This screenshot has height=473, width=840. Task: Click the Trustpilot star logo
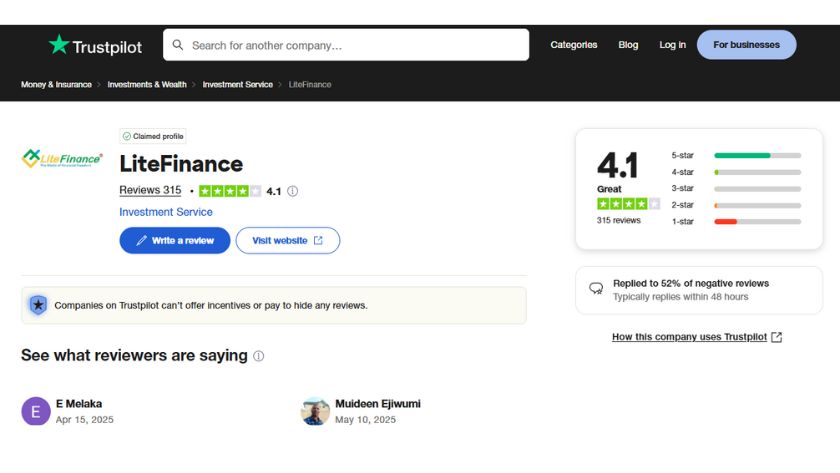tap(59, 44)
